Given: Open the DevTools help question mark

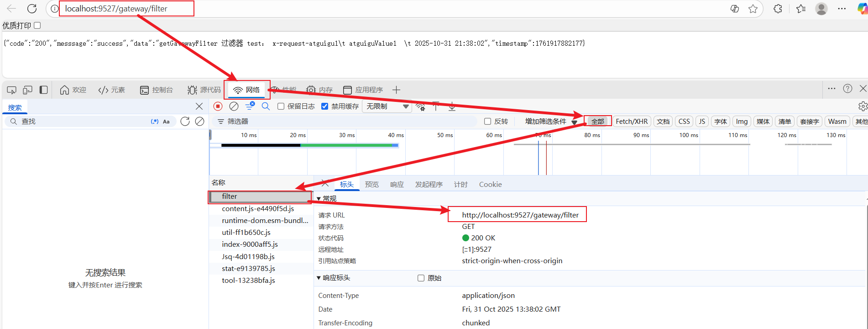Looking at the screenshot, I should click(847, 89).
